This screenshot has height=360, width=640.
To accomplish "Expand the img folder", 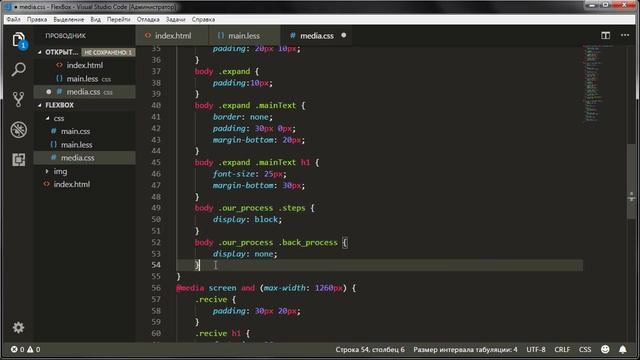I will pos(47,171).
